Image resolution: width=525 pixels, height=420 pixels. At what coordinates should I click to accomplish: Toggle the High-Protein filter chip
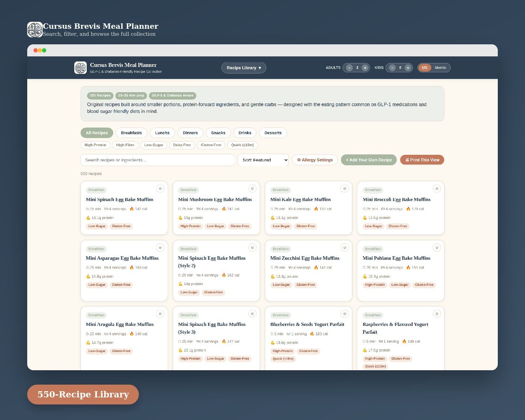(95, 145)
